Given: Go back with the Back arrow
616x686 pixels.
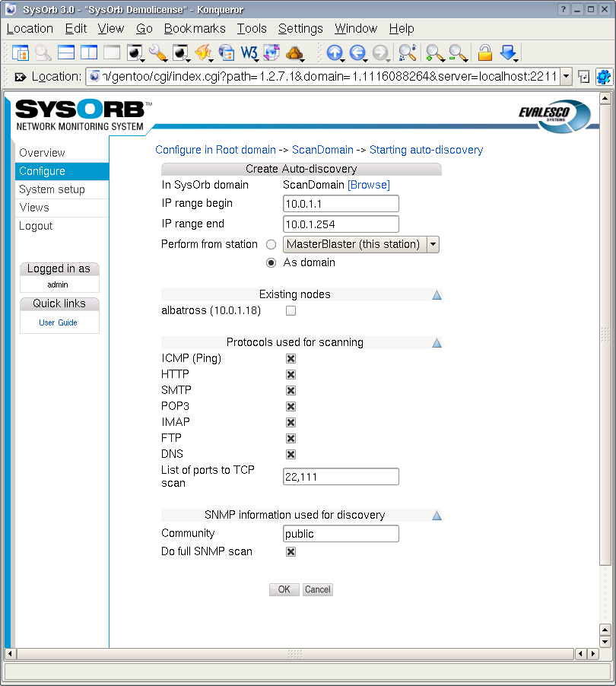Looking at the screenshot, I should 358,53.
